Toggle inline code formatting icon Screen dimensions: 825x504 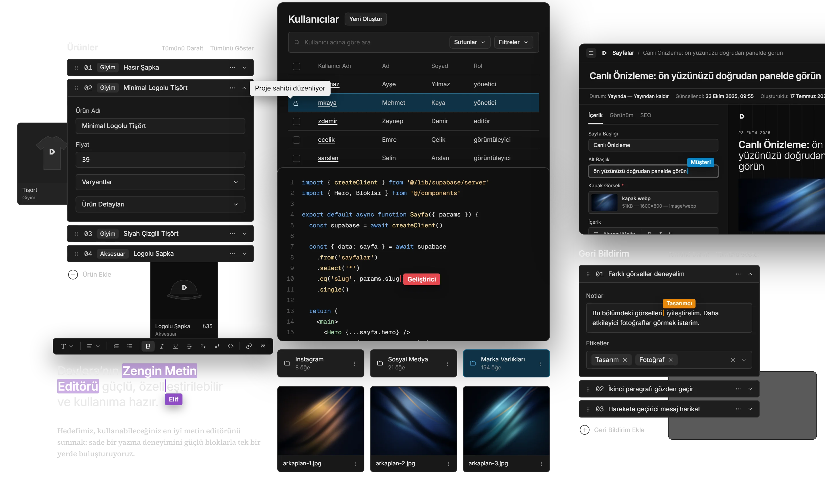(231, 346)
